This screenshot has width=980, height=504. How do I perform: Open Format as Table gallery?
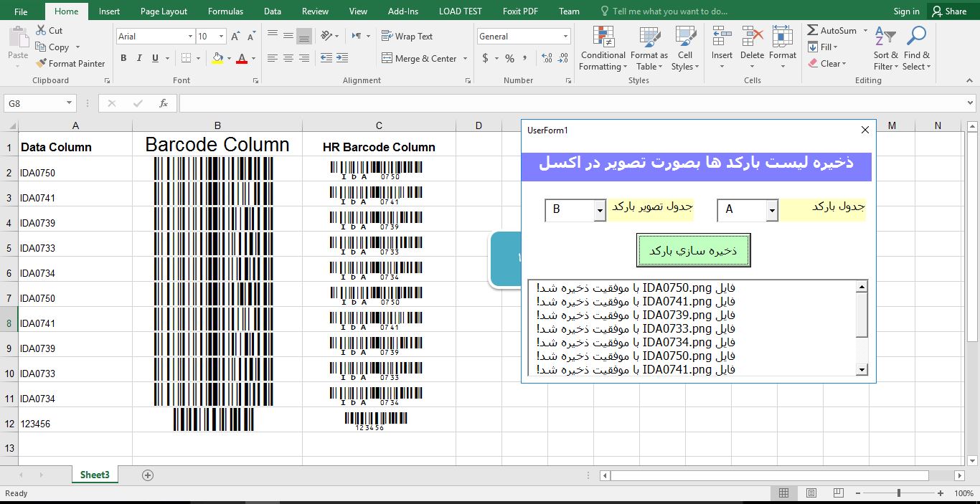point(649,48)
